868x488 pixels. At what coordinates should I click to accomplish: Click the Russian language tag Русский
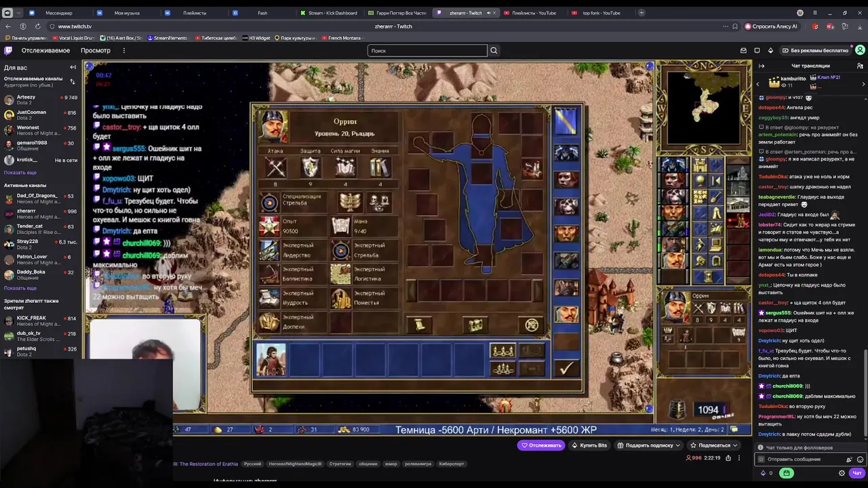coord(252,464)
